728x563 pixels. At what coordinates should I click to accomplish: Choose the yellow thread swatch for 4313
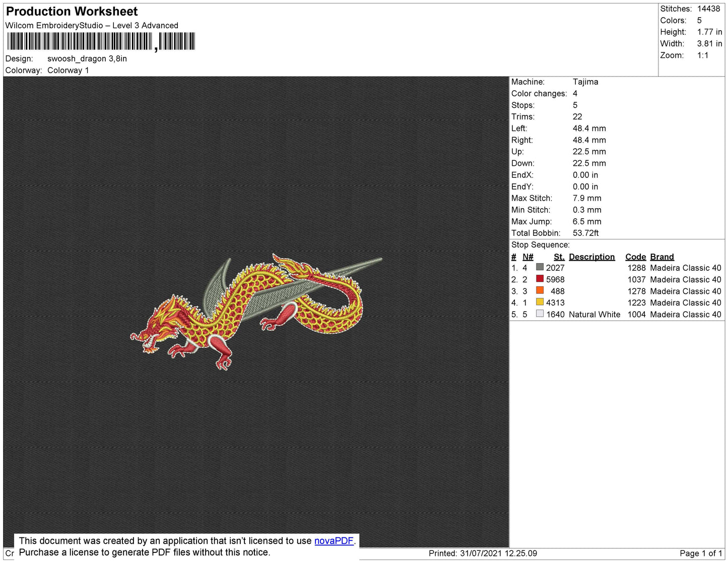point(540,302)
